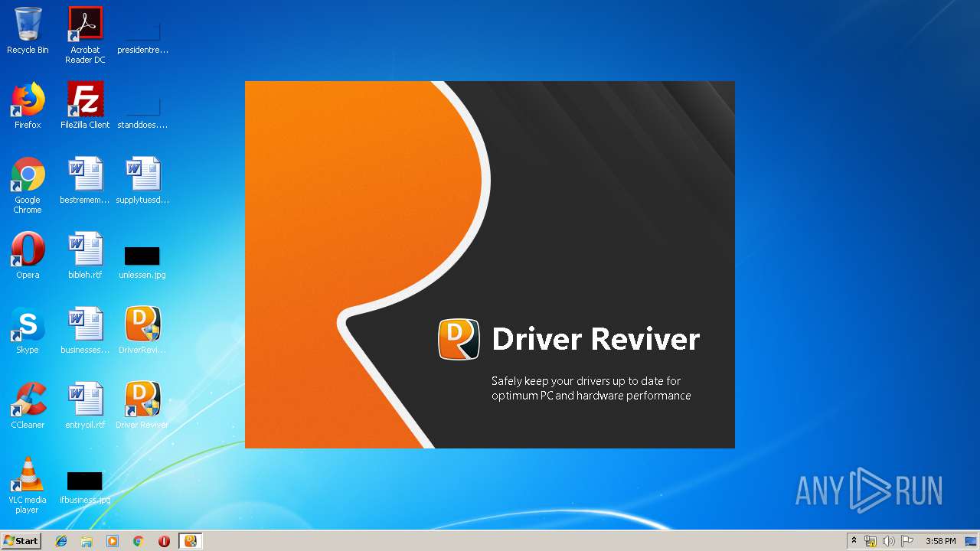Open Chrome from the taskbar

(139, 541)
